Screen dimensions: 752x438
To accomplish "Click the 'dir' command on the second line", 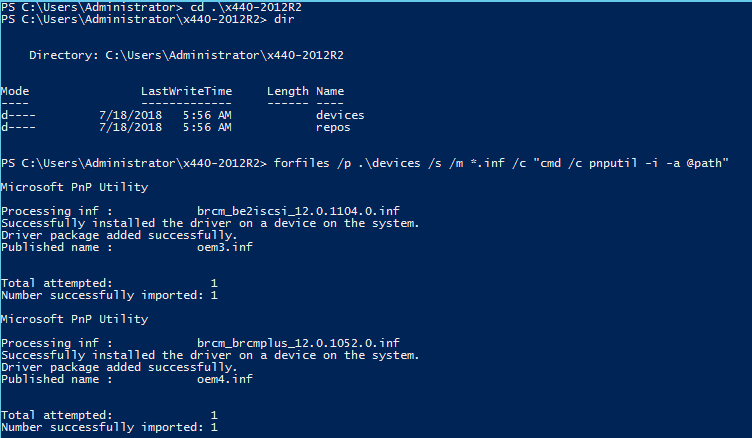I will [x=285, y=20].
